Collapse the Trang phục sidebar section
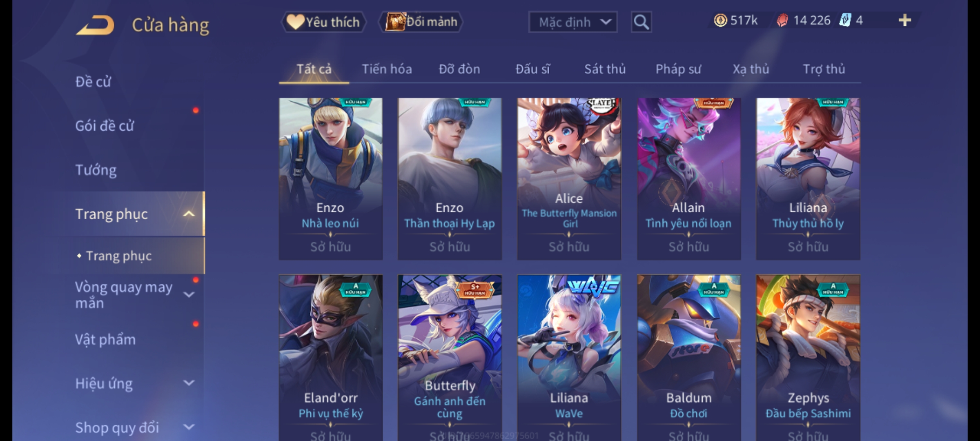Screen dimensions: 980x441 click(x=189, y=214)
